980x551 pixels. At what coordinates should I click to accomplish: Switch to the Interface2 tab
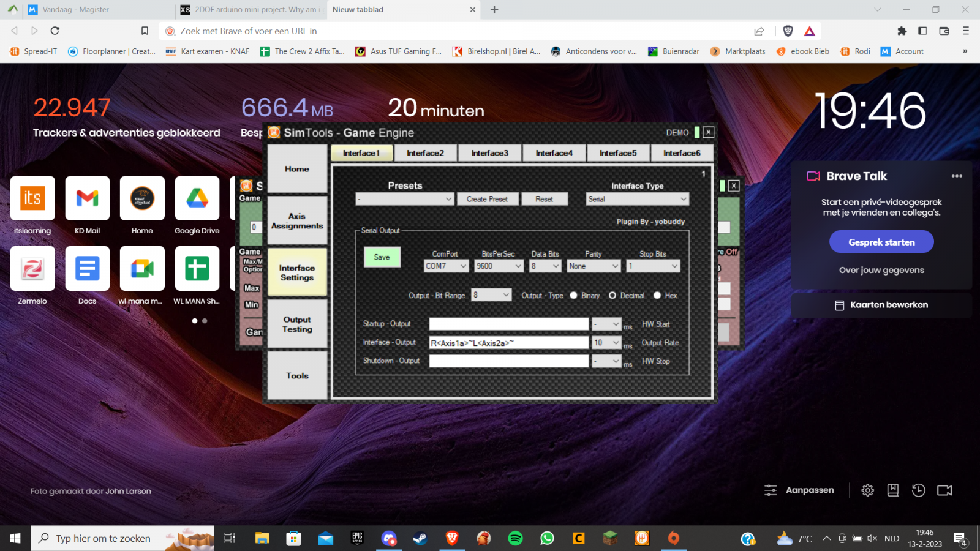(x=426, y=153)
